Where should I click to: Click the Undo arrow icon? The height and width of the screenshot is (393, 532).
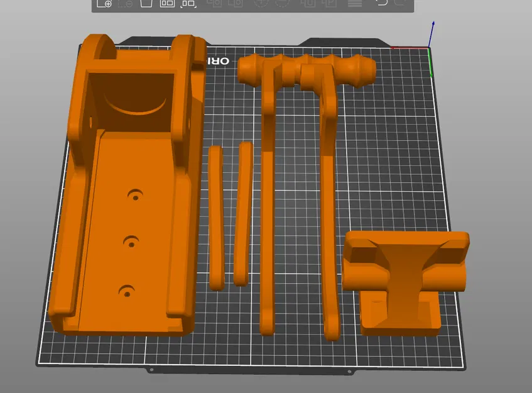[x=381, y=4]
